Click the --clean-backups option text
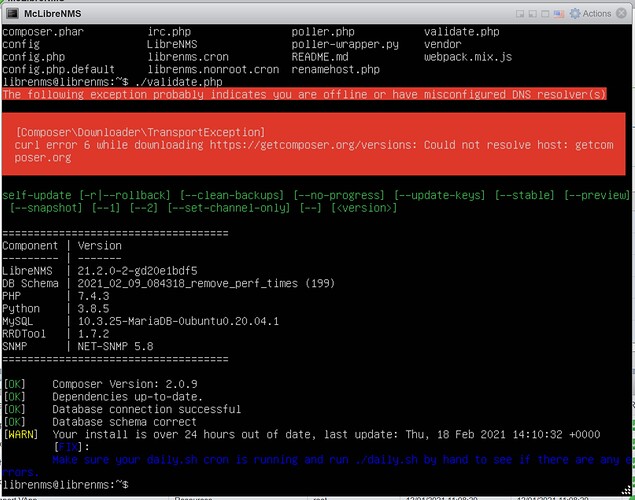This screenshot has height=500, width=635. (x=232, y=195)
